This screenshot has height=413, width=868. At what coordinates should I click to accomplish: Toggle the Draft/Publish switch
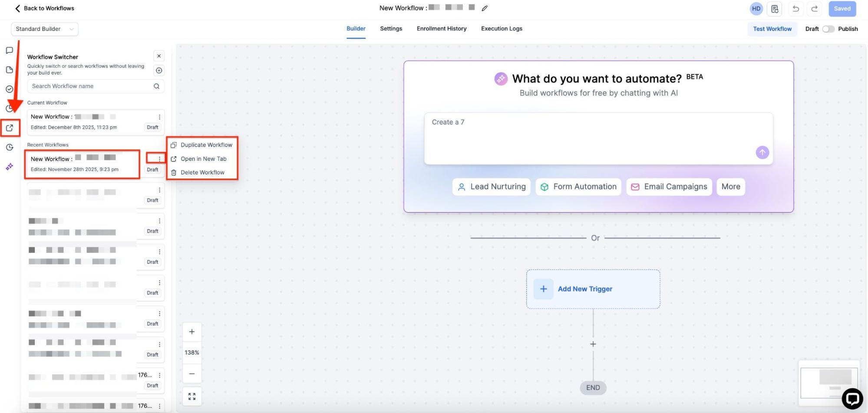click(x=828, y=29)
